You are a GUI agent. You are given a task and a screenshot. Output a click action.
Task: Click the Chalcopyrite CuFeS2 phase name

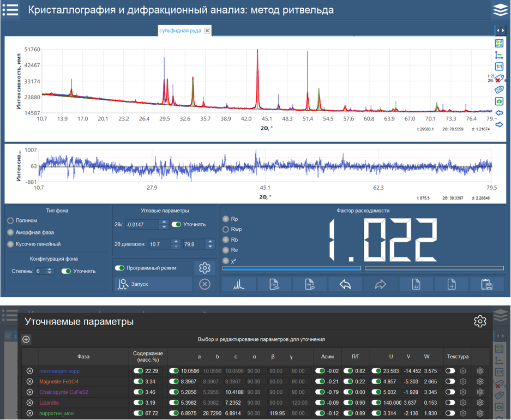(63, 392)
